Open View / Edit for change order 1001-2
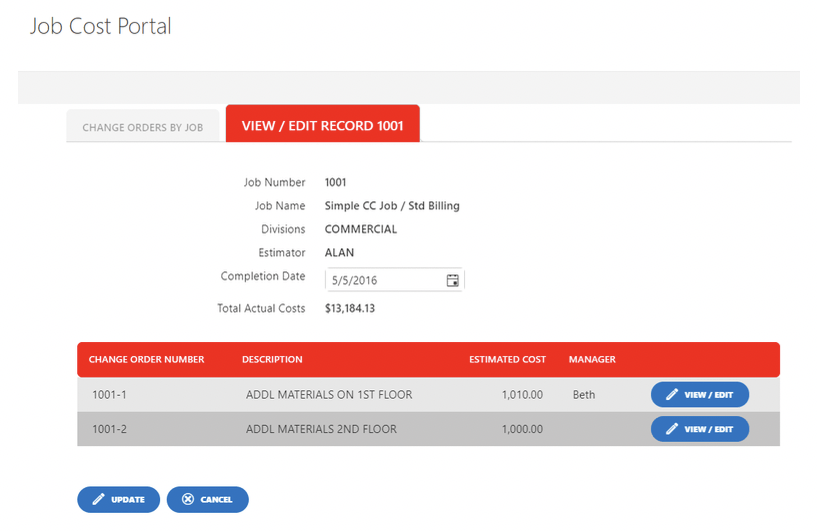This screenshot has width=817, height=531. tap(700, 429)
